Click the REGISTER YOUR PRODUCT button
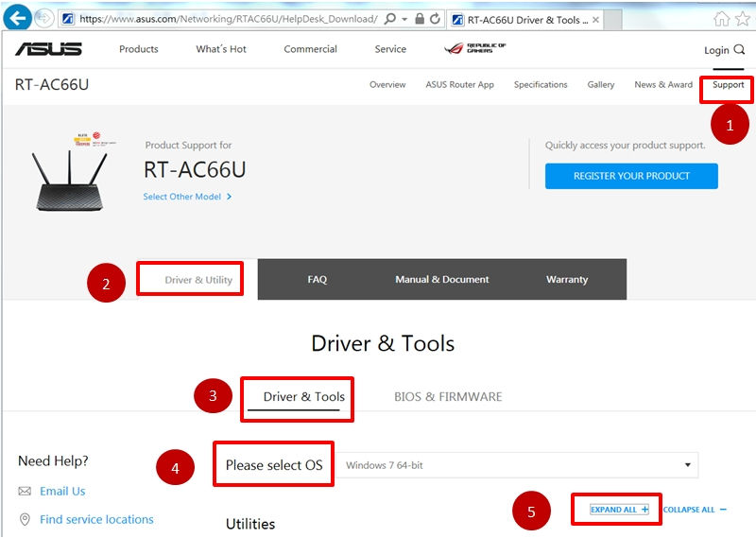Image resolution: width=756 pixels, height=555 pixels. coord(631,176)
